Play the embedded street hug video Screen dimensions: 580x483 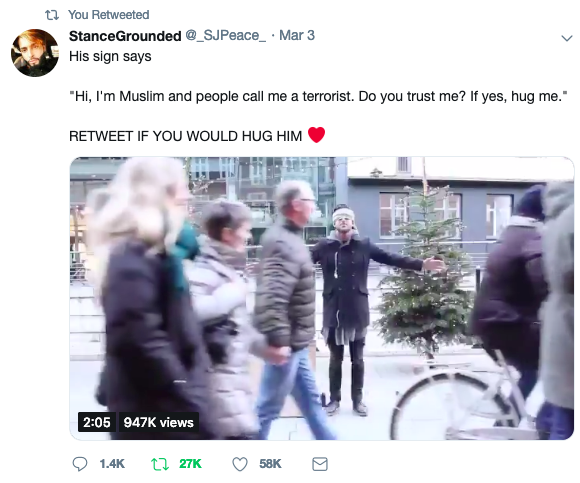coord(322,298)
